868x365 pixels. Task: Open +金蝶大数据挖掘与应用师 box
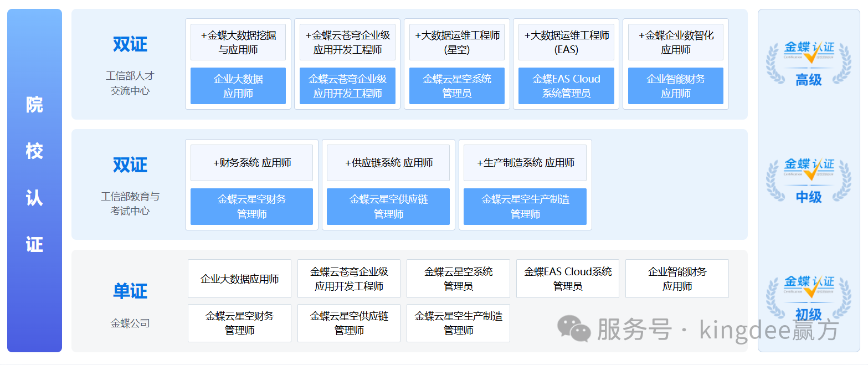click(x=238, y=42)
